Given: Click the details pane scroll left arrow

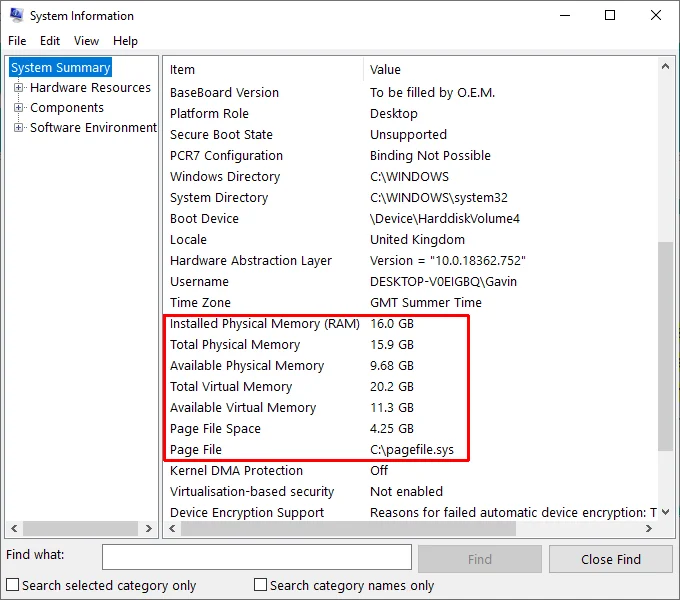Looking at the screenshot, I should coord(172,528).
